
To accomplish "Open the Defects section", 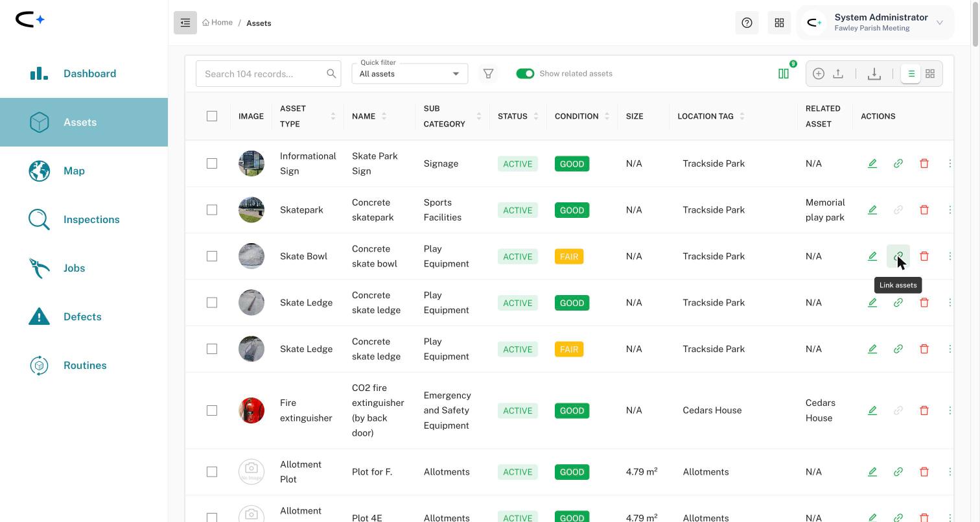I will (x=84, y=316).
